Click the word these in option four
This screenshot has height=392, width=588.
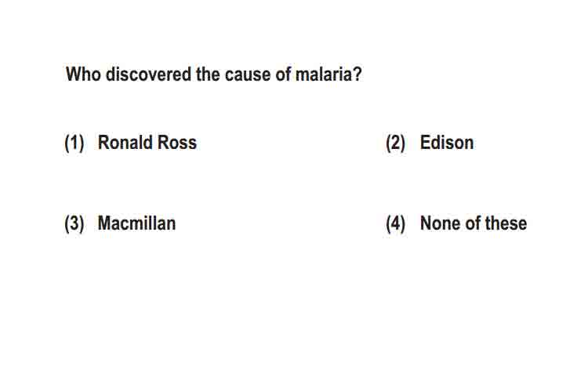click(x=506, y=223)
